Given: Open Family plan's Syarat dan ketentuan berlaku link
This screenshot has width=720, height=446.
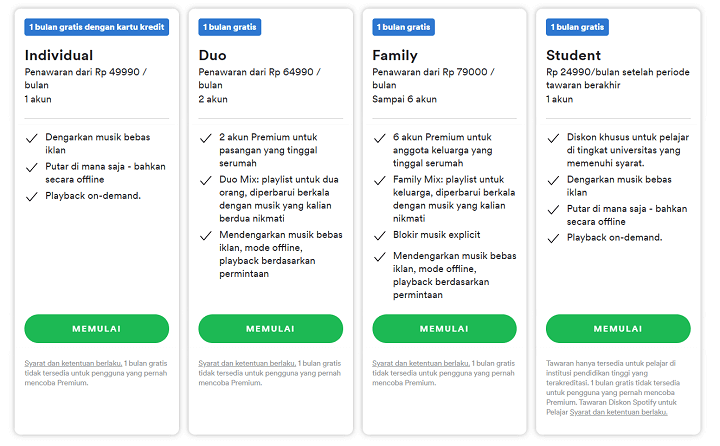Looking at the screenshot, I should point(421,363).
